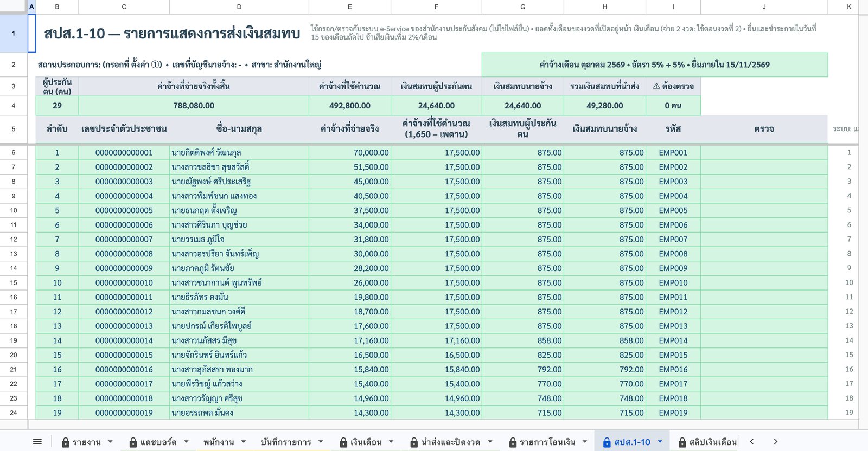Screen dimensions: 868x451
Task: Click the lock icon on สปส.1-10 tab
Action: point(607,442)
